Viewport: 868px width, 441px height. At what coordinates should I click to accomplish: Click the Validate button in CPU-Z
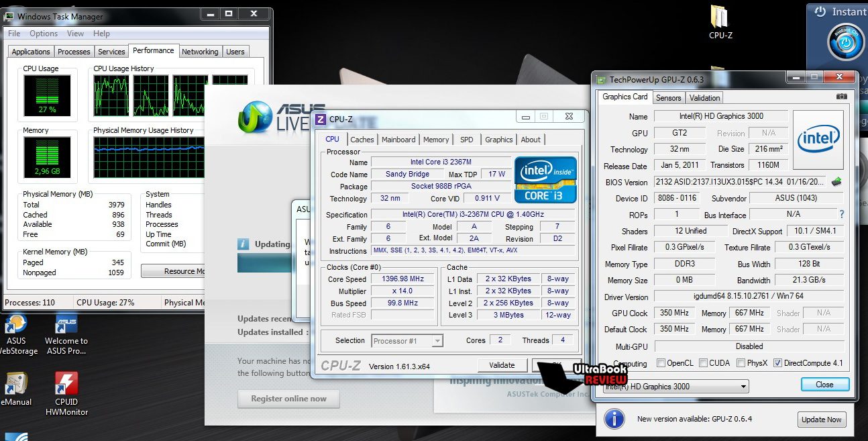(x=502, y=365)
